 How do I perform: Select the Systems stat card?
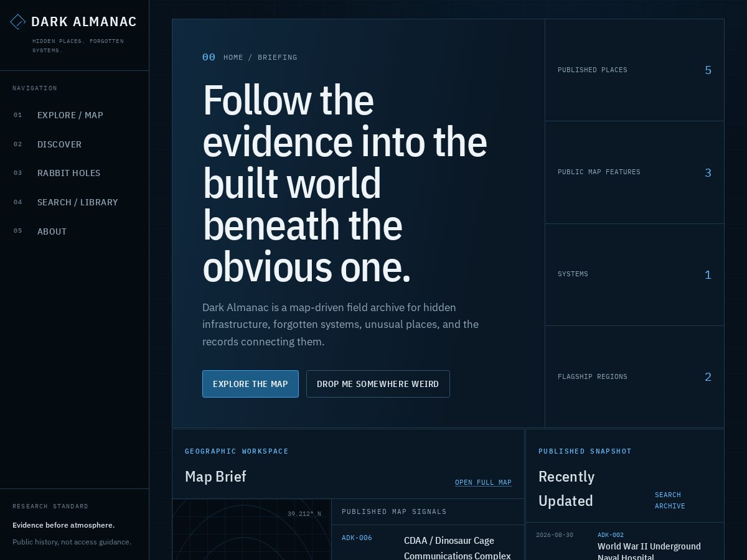(634, 274)
